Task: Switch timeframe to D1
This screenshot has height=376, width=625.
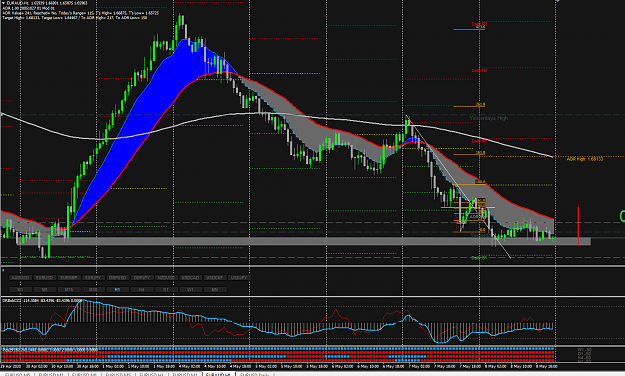Action: click(166, 289)
